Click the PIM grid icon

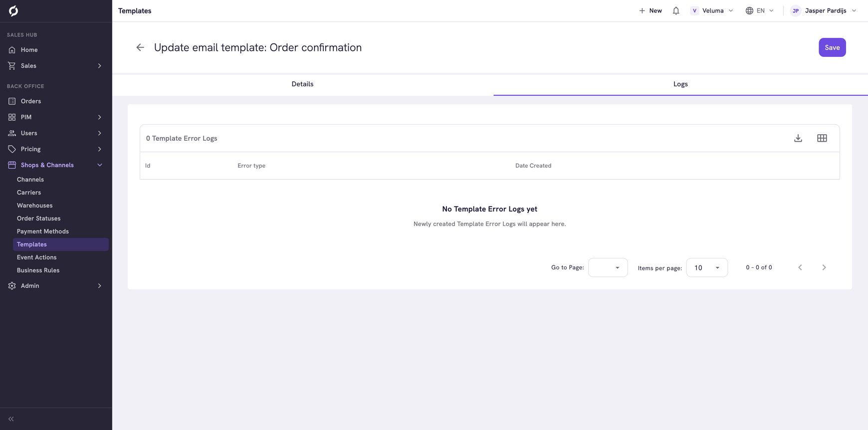[12, 117]
